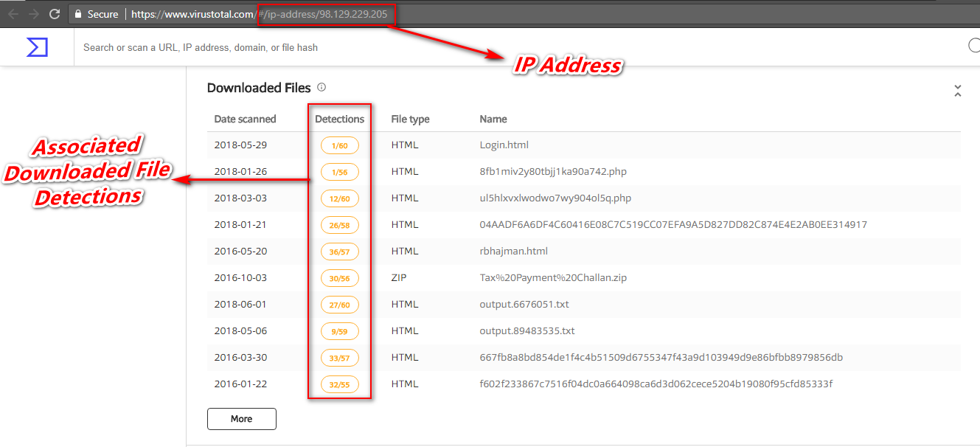Click the 33/57 detection badge
Viewport: 980px width, 447px height.
339,358
